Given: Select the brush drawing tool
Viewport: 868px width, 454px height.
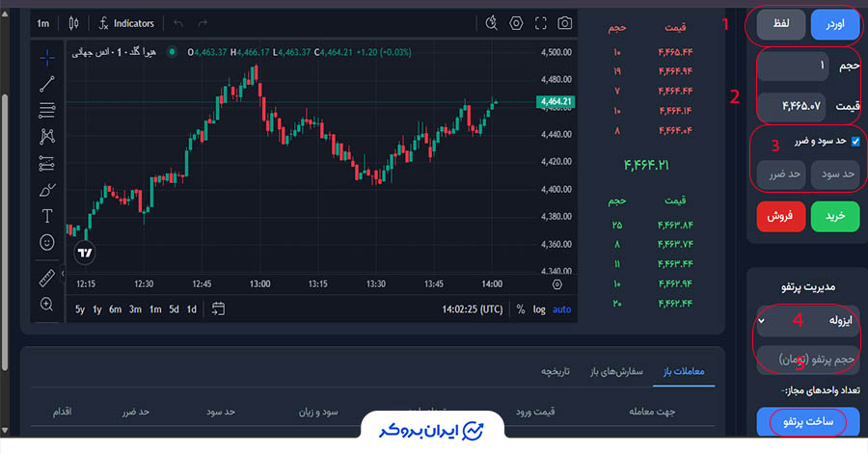Looking at the screenshot, I should (47, 190).
